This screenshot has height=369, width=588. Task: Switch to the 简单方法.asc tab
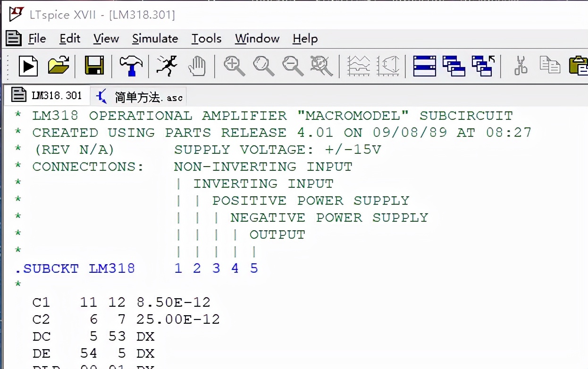(x=139, y=97)
